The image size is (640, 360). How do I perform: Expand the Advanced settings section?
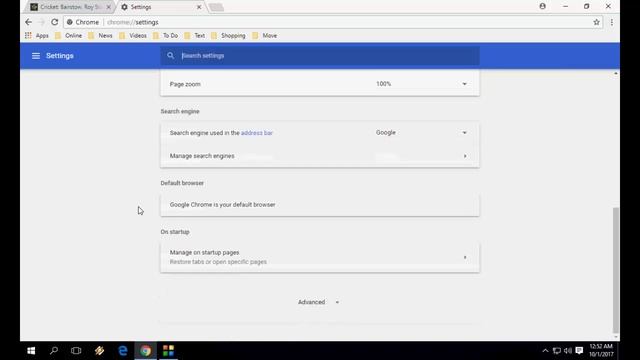(x=318, y=302)
